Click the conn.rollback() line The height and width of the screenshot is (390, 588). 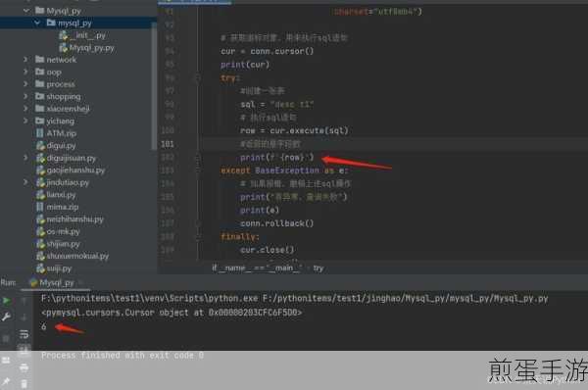point(276,223)
